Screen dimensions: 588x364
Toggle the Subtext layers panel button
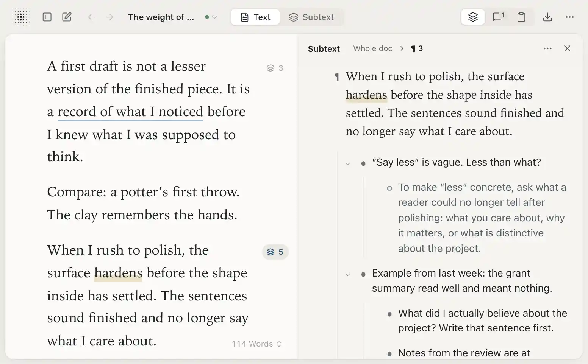(473, 17)
